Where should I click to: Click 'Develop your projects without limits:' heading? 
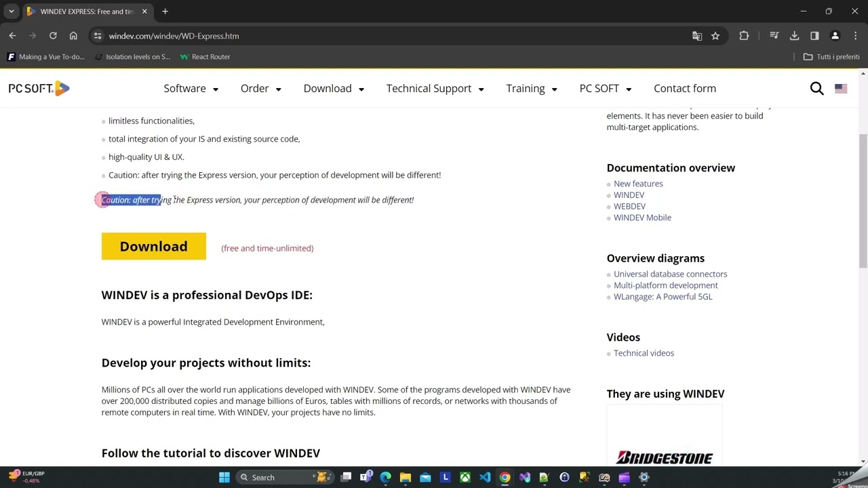[206, 363]
